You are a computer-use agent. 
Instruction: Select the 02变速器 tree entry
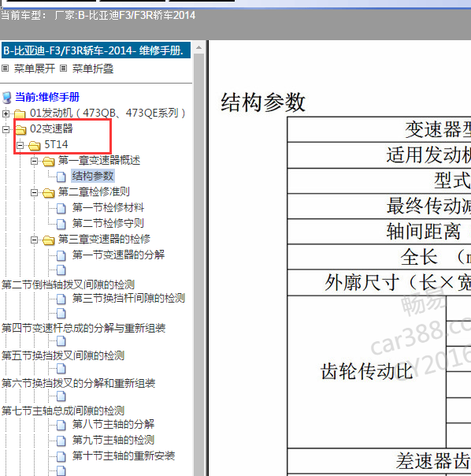(51, 128)
